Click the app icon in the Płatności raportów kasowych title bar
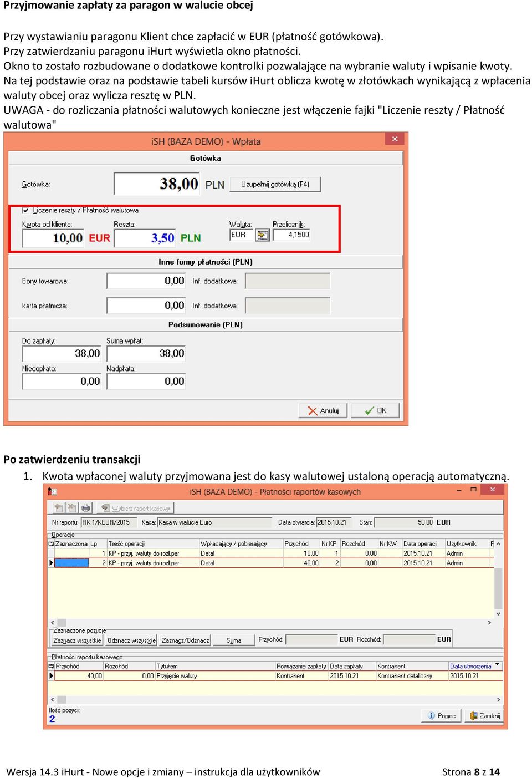The image size is (532, 778). pos(52,491)
